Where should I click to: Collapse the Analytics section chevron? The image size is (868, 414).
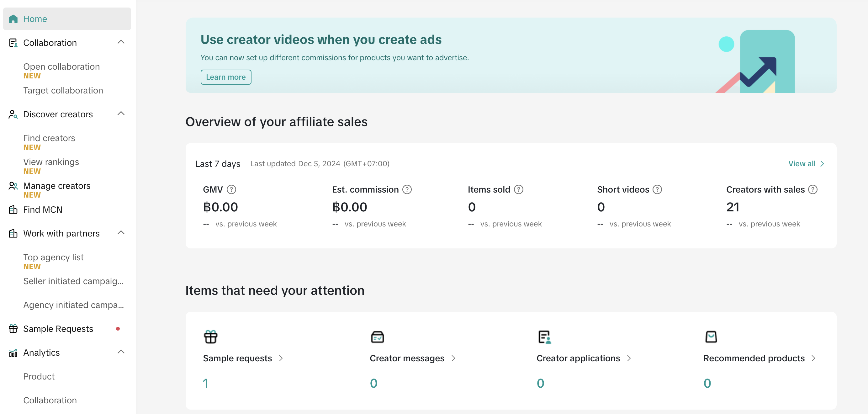[x=121, y=352]
